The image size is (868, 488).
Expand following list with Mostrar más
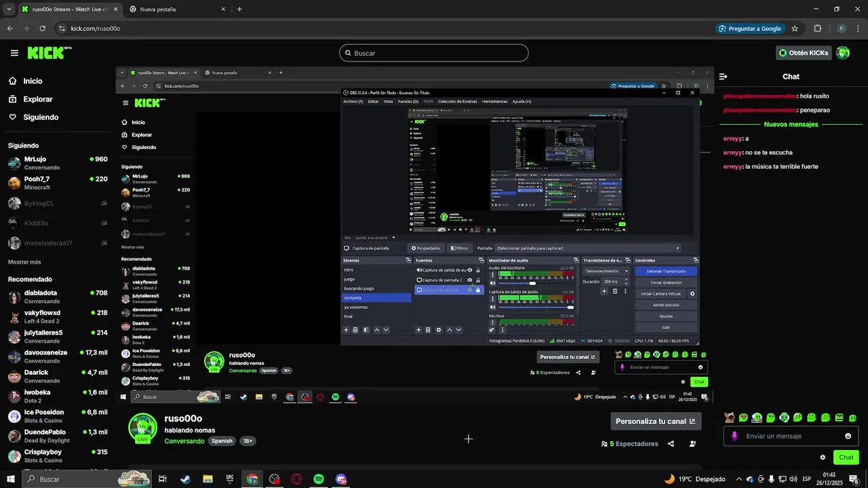[x=24, y=262]
